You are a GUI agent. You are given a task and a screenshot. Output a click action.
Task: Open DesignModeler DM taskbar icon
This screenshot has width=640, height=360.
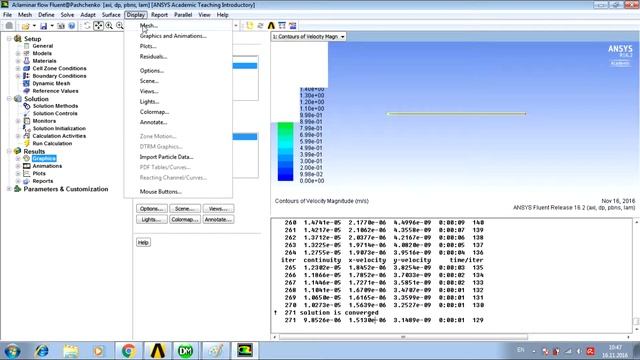[x=185, y=351]
